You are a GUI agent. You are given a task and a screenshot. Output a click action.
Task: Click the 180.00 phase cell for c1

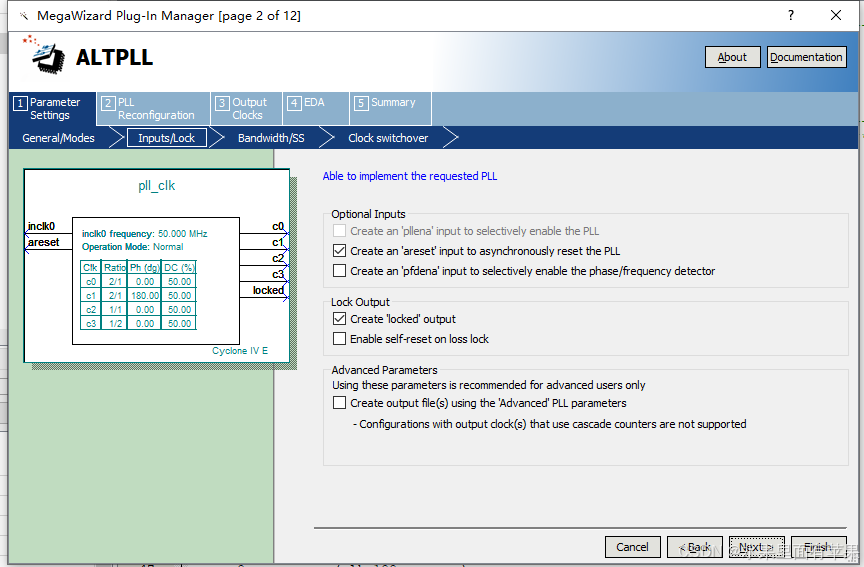[x=145, y=296]
